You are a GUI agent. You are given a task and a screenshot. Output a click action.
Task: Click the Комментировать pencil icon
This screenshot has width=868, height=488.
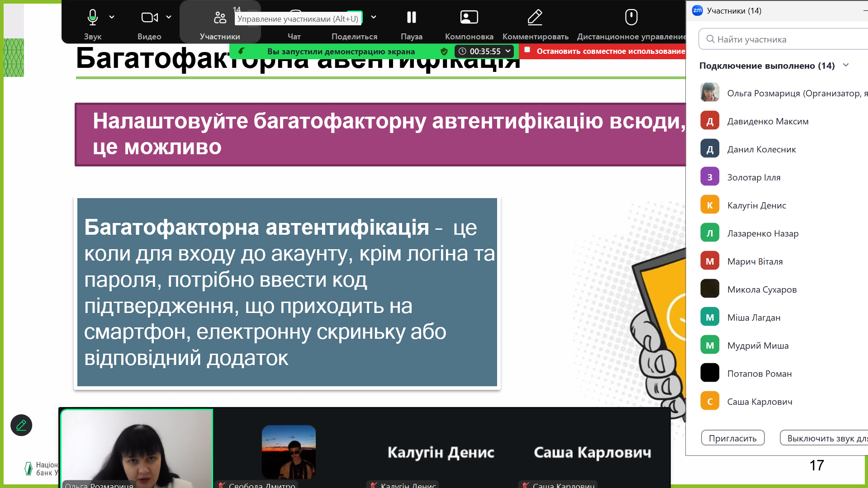(x=535, y=18)
